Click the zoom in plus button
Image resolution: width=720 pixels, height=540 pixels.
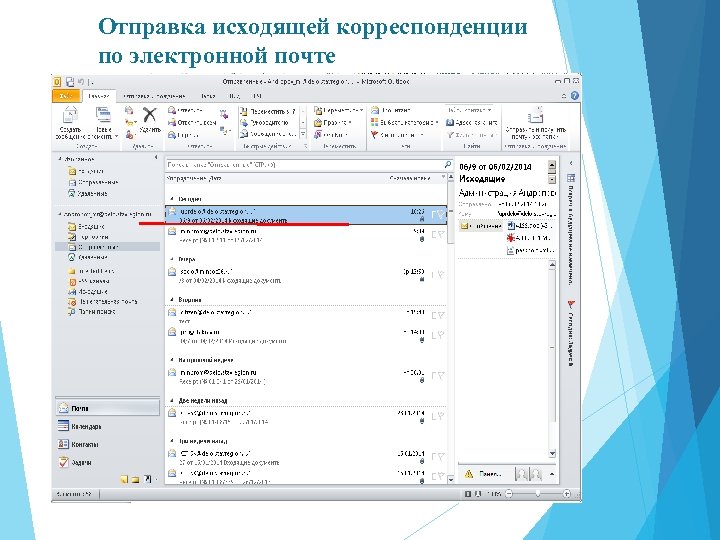pos(567,494)
